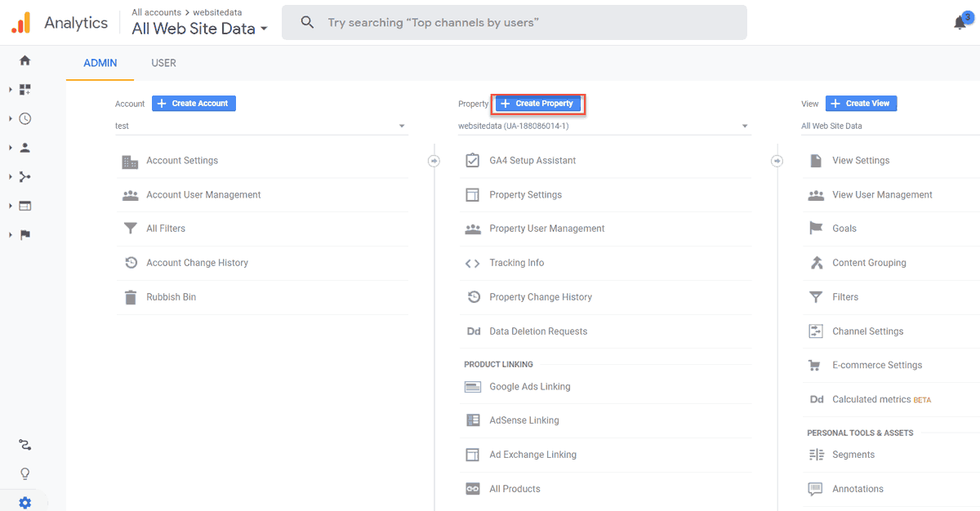Click the search field Try searching
The width and height of the screenshot is (980, 511).
(x=514, y=23)
